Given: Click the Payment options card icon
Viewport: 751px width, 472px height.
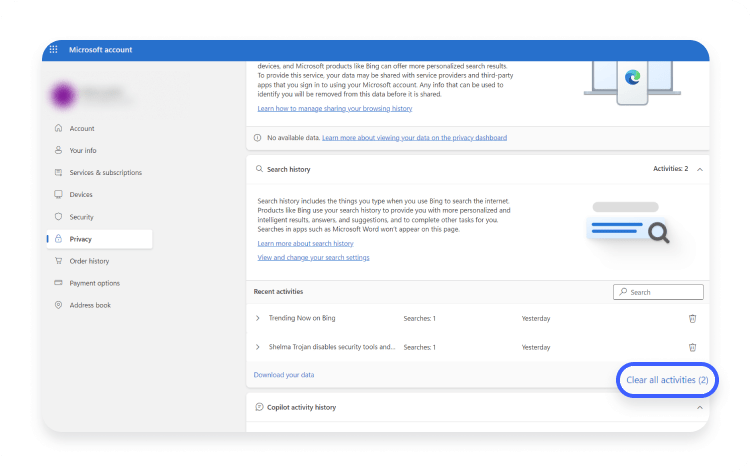Looking at the screenshot, I should point(58,283).
